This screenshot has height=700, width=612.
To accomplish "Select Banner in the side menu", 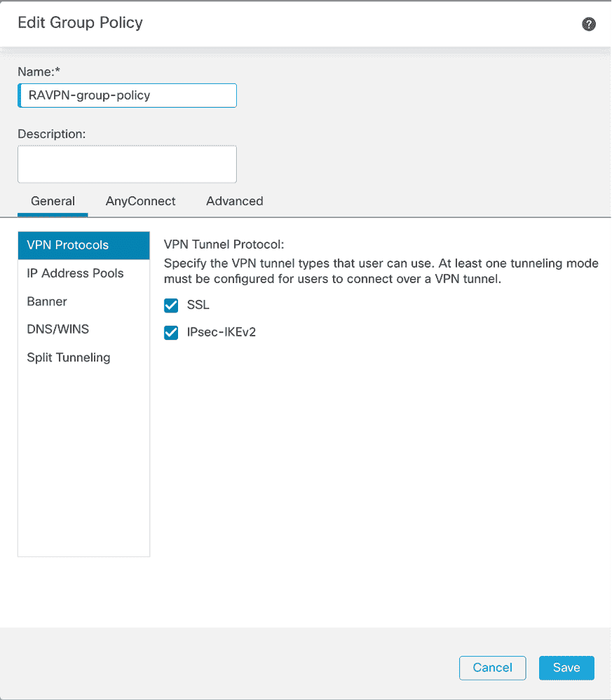I will (x=83, y=301).
